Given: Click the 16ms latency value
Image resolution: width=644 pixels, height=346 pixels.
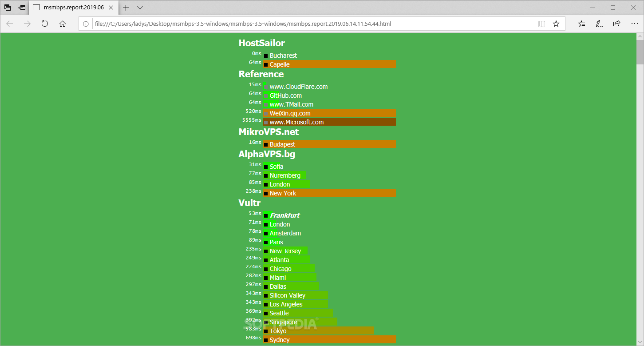Looking at the screenshot, I should point(255,142).
